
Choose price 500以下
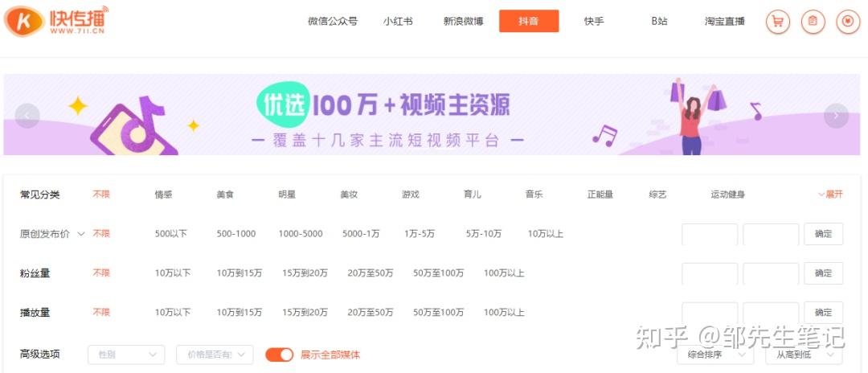coord(171,234)
